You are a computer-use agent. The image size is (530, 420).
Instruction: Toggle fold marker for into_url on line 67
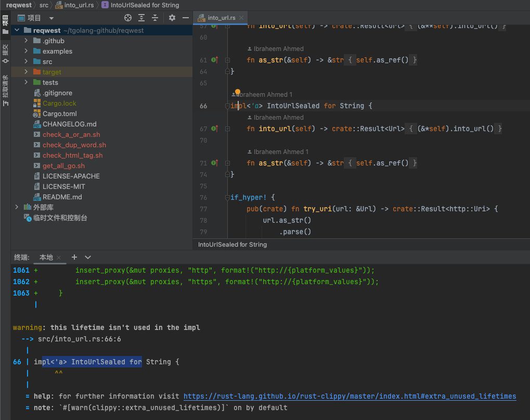(x=228, y=129)
